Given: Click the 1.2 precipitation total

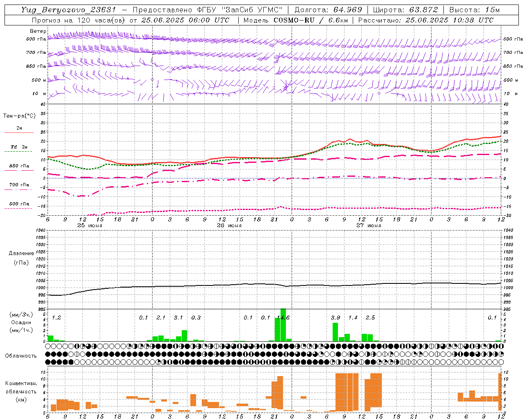Looking at the screenshot, I should click(57, 318).
